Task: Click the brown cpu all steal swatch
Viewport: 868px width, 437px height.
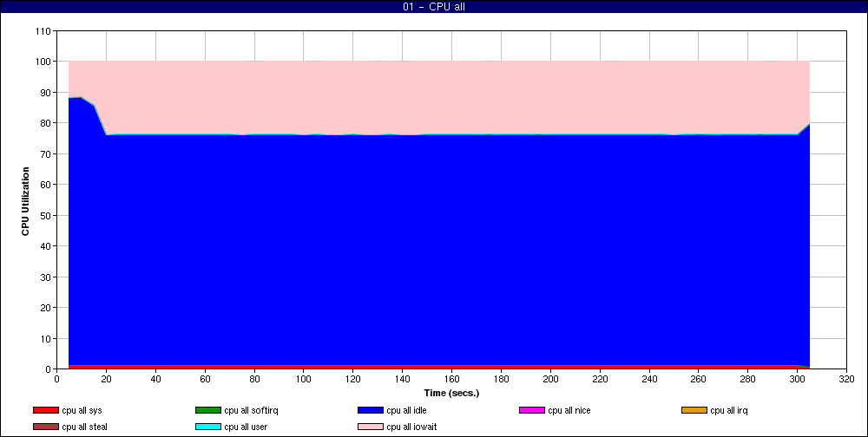Action: (x=46, y=427)
